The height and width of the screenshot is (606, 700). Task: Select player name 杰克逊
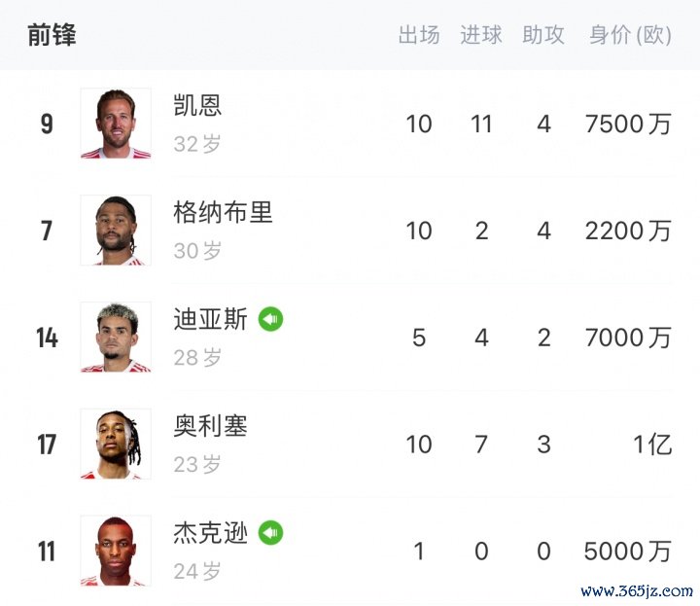pyautogui.click(x=210, y=532)
